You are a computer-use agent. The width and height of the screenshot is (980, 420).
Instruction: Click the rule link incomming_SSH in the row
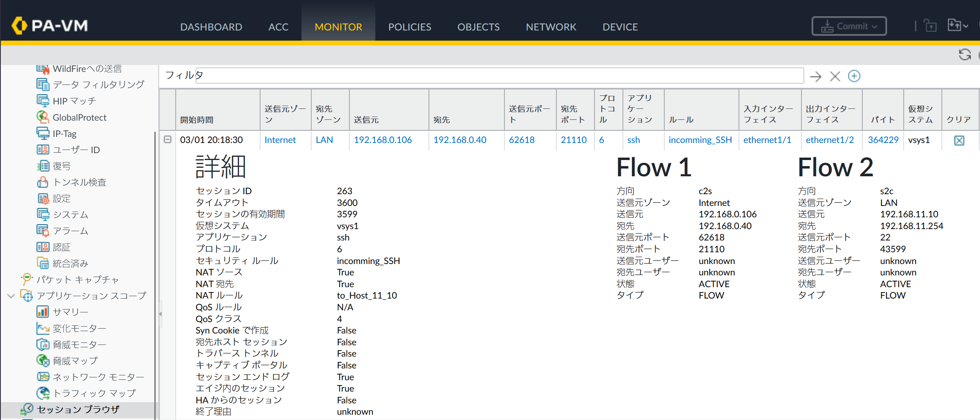click(700, 140)
